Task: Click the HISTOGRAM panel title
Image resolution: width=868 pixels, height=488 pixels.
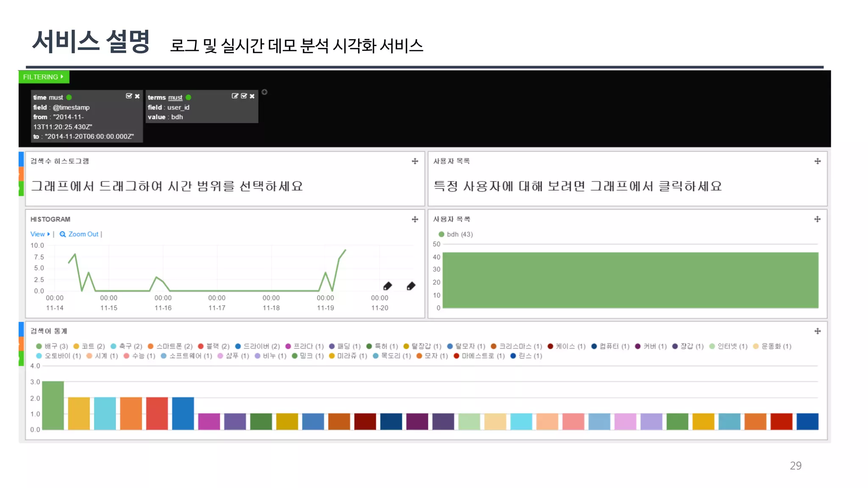Action: pos(50,219)
